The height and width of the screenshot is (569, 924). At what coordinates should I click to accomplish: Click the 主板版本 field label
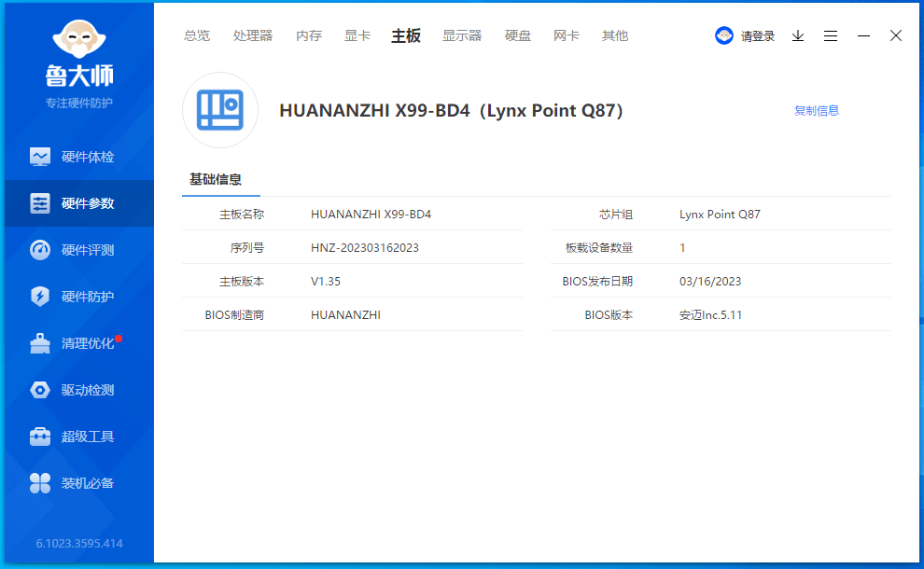[x=242, y=282]
